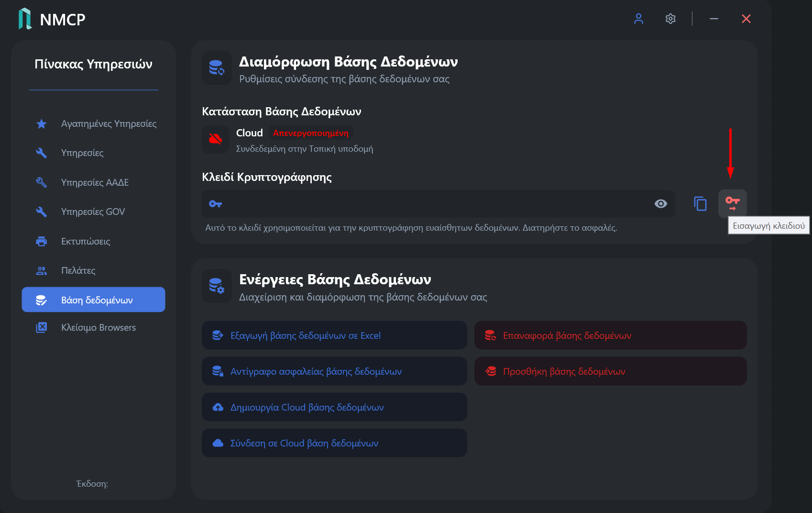Click Αντίγραφο ασφαλείας βάσης δεδομένων button
Screen dimensions: 812x513
point(334,371)
